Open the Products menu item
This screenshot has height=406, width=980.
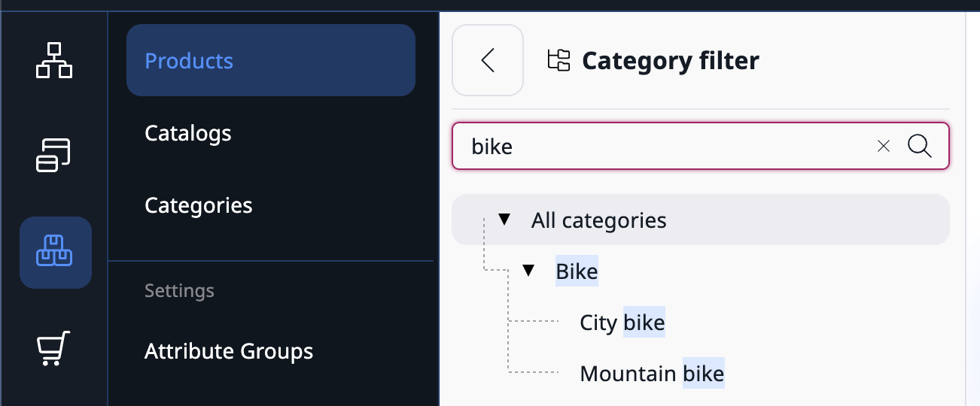pos(189,61)
